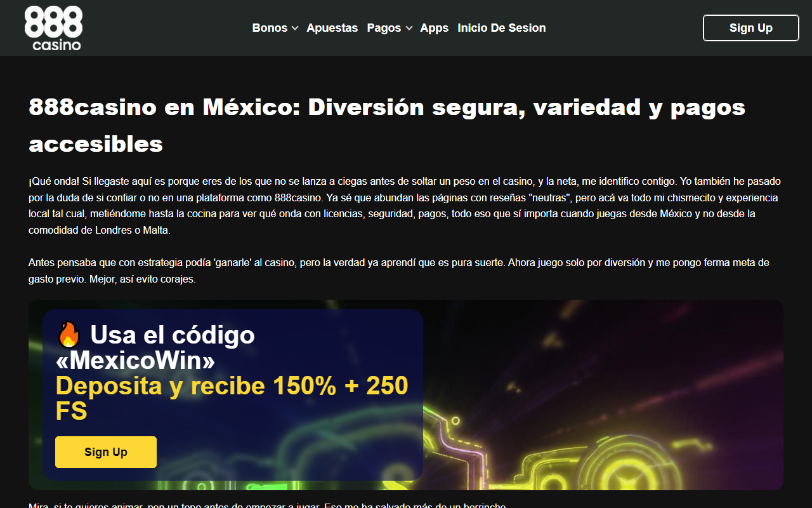Click the 888 casino logo
This screenshot has width=812, height=508.
(x=53, y=28)
